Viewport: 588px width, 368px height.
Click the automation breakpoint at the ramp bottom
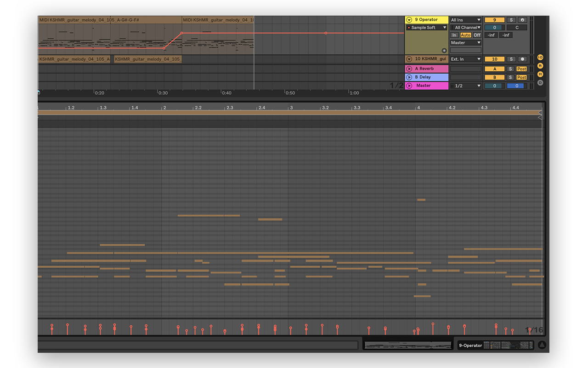[x=164, y=48]
